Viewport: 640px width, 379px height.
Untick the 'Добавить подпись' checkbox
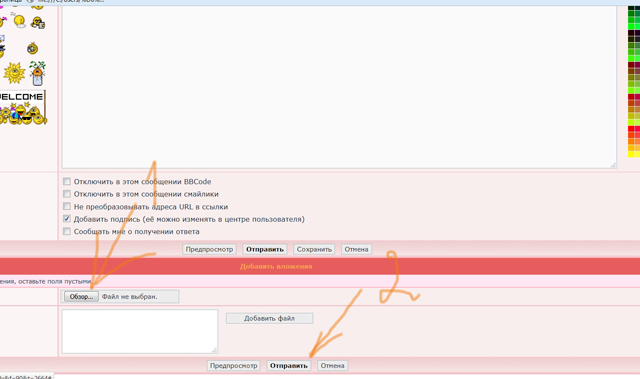click(67, 219)
